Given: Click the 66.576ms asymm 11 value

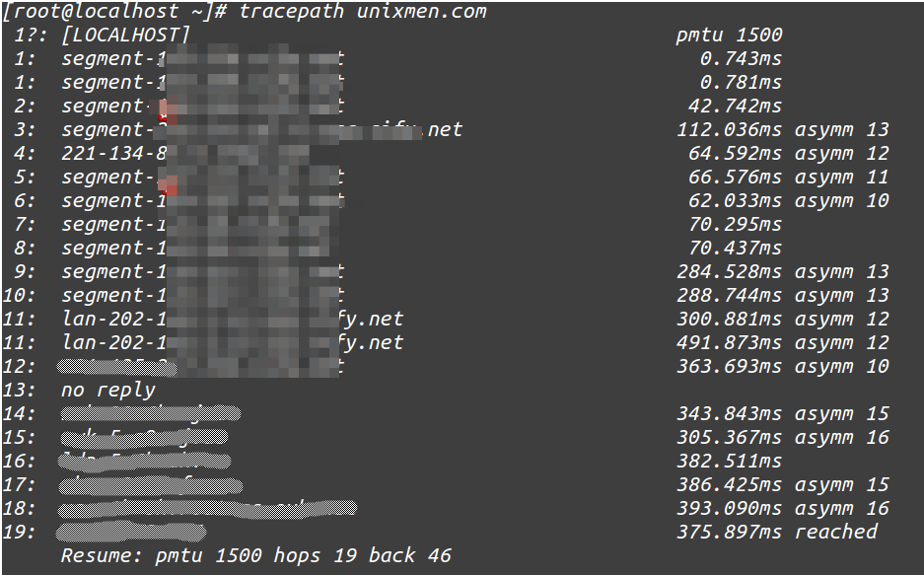Looking at the screenshot, I should [789, 177].
